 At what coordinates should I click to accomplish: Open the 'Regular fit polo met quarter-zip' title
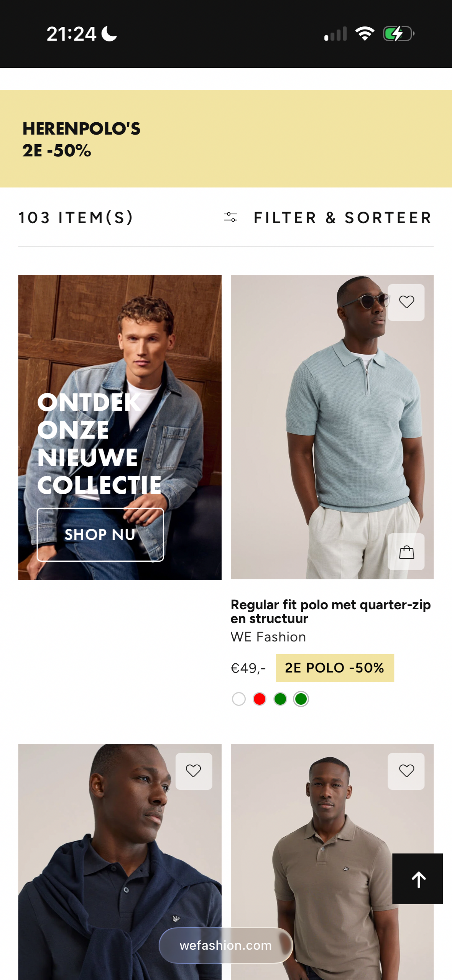330,611
